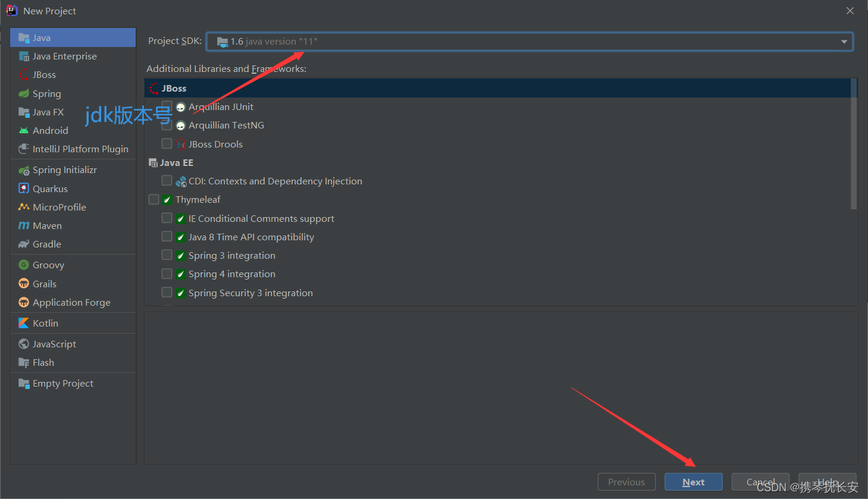Image resolution: width=868 pixels, height=499 pixels.
Task: Click the Java FX folder icon
Action: [24, 112]
